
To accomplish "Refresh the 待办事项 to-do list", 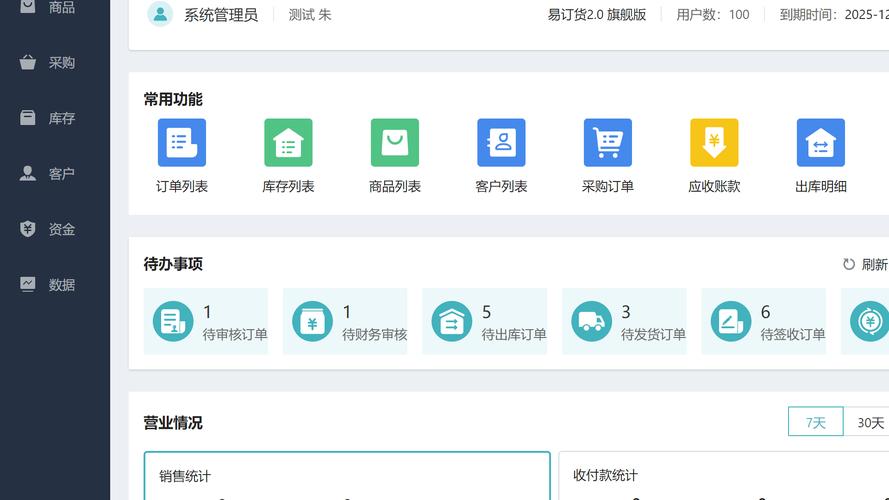I will point(865,265).
